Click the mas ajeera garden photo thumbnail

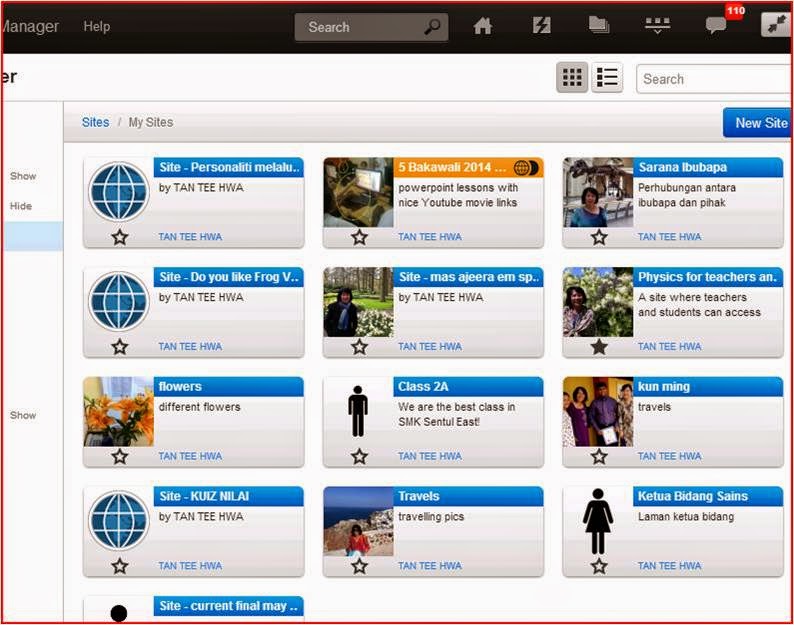pyautogui.click(x=359, y=302)
